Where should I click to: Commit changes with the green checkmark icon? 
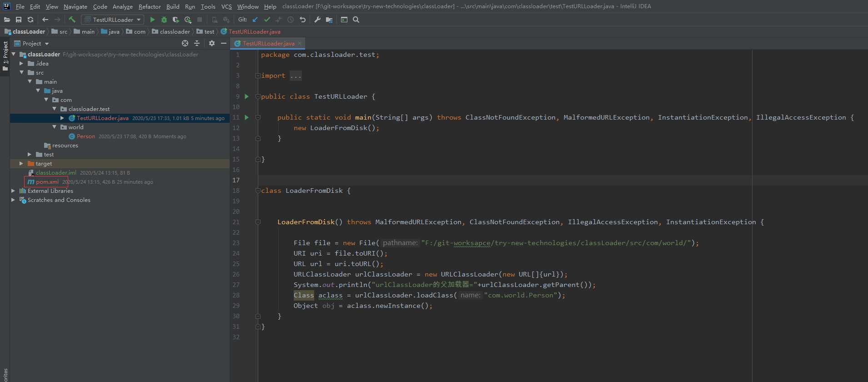point(267,20)
